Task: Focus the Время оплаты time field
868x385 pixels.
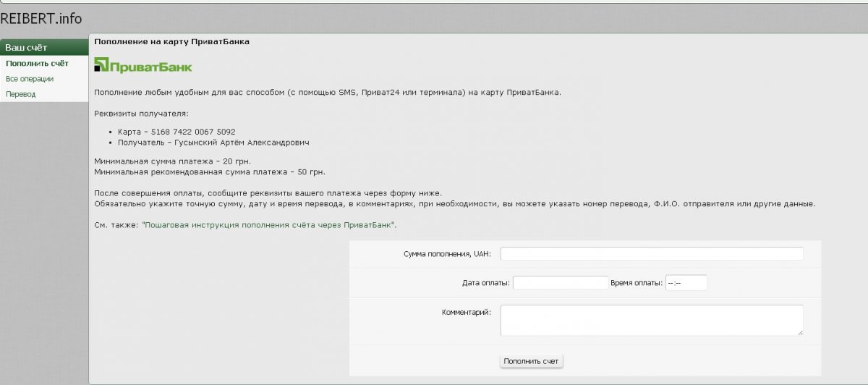Action: tap(686, 283)
